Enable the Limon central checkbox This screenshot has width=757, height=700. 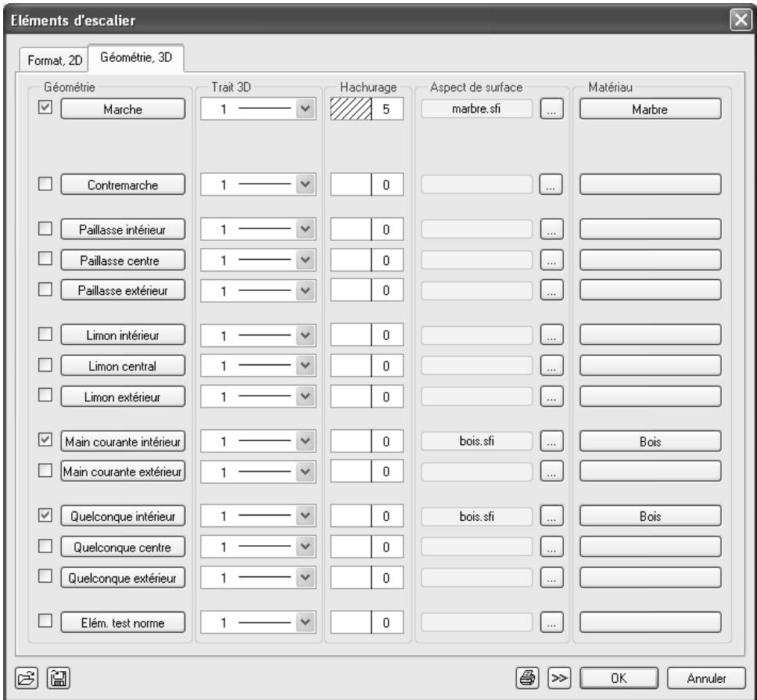(x=45, y=364)
